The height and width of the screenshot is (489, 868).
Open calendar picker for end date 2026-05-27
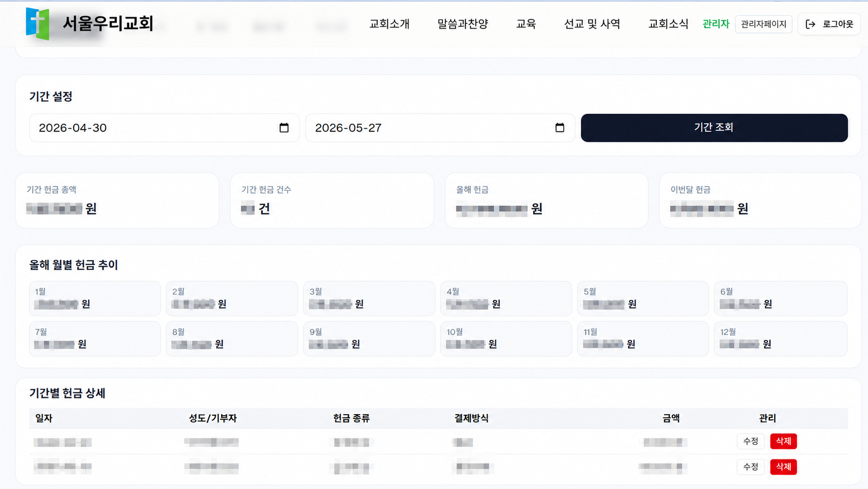[560, 128]
